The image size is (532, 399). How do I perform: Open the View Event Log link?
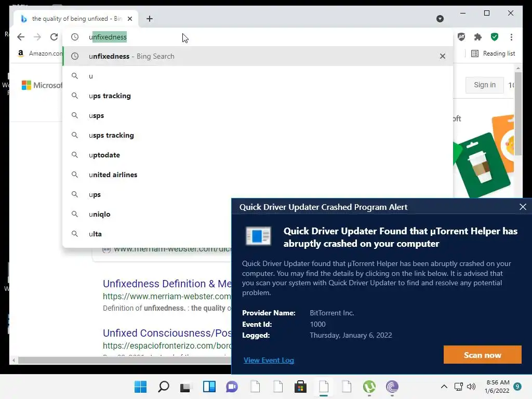[x=269, y=361]
